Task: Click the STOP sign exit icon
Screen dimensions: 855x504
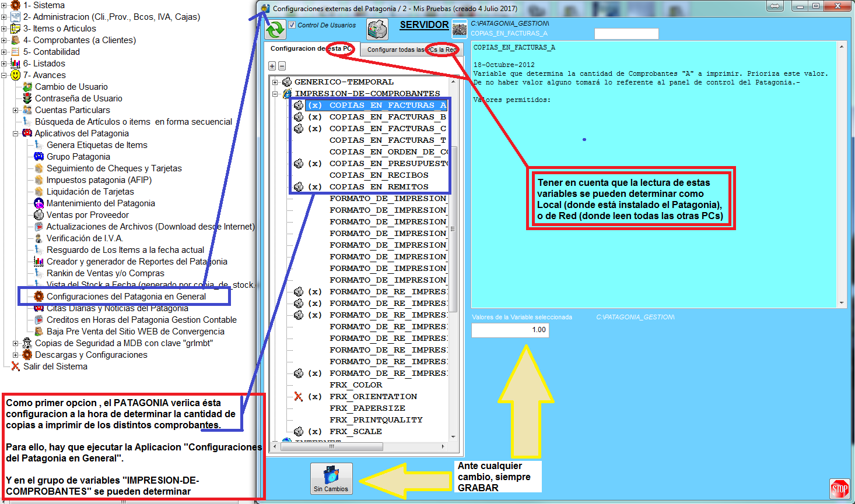Action: 839,488
